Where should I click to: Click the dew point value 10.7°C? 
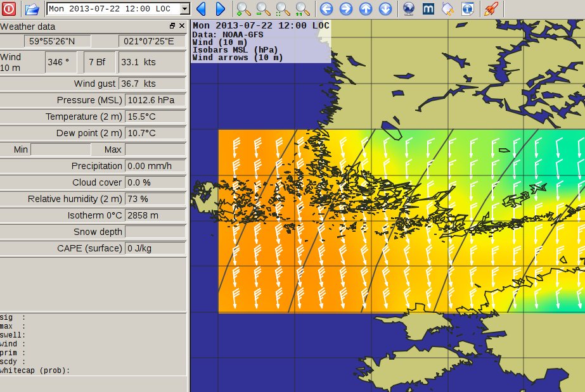point(155,133)
